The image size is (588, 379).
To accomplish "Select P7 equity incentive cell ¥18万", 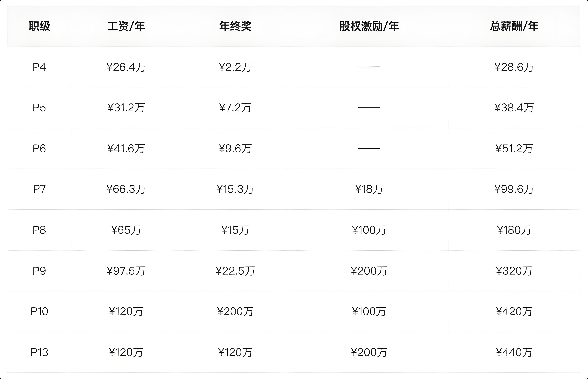I will point(369,189).
